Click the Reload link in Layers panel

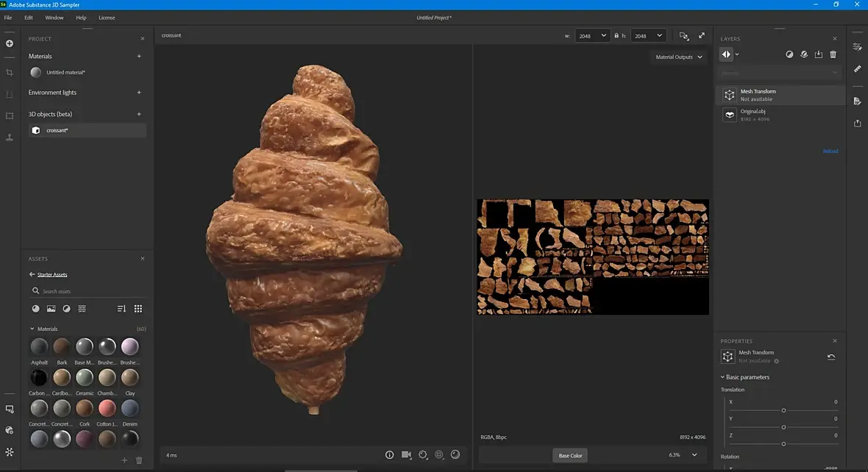830,151
